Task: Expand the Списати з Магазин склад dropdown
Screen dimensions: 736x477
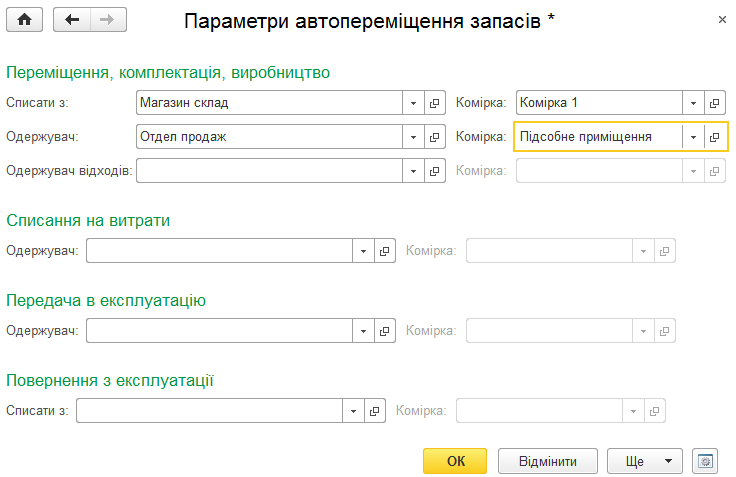Action: pos(413,103)
